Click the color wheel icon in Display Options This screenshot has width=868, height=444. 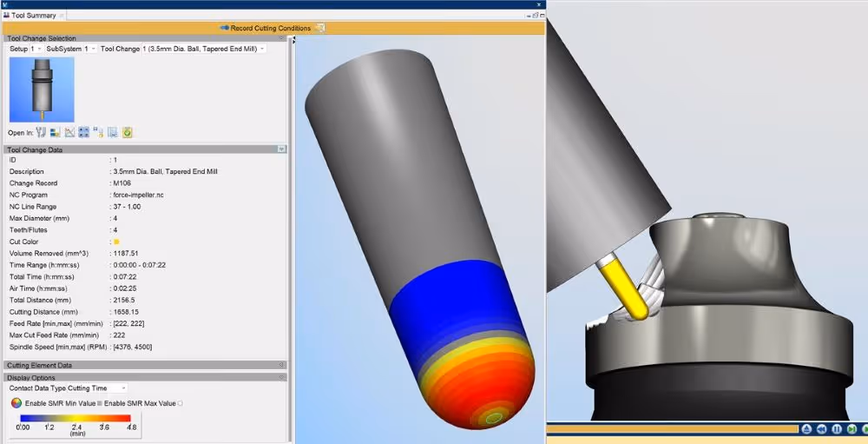tap(16, 403)
